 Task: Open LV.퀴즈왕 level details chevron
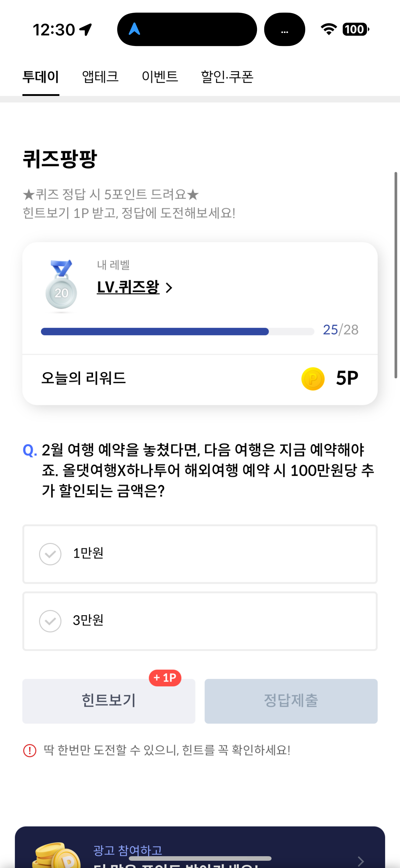(169, 288)
